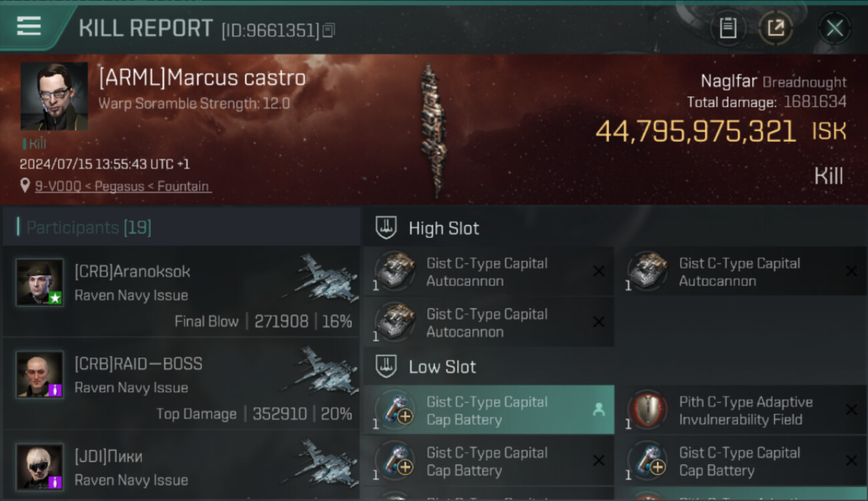
Task: View Aranoksok's pilot portrait
Action: 40,283
